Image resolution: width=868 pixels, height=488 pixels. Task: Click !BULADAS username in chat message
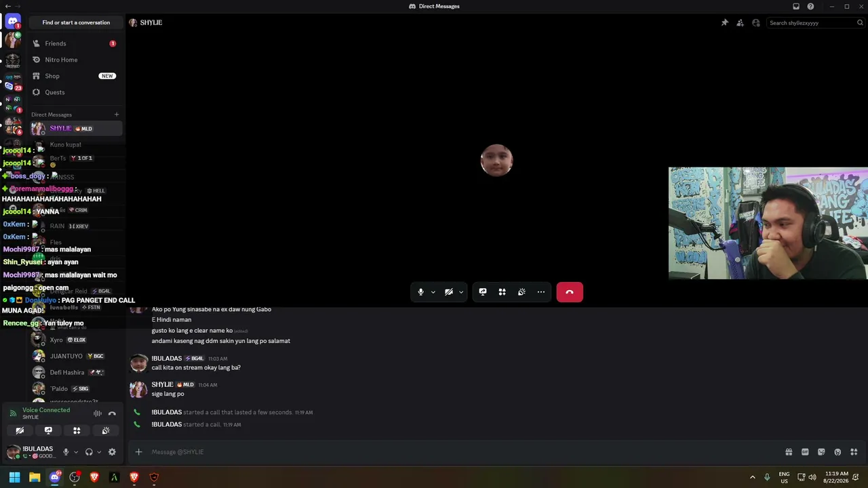click(x=167, y=359)
